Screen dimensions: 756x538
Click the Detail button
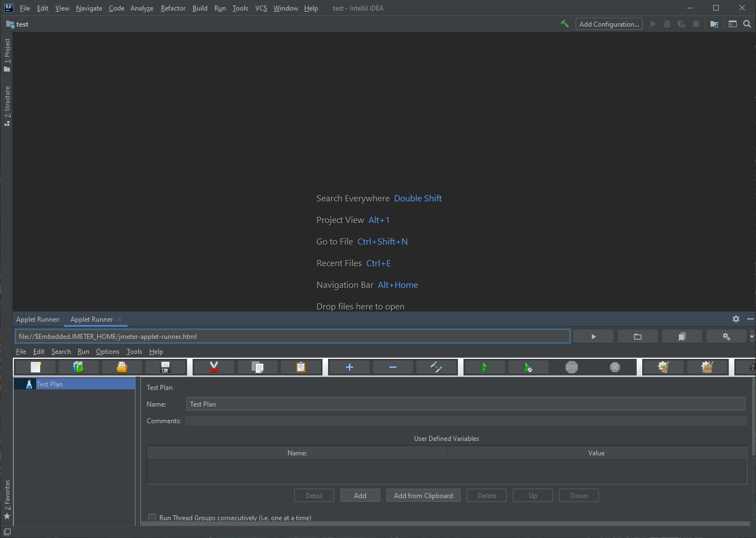(x=314, y=495)
